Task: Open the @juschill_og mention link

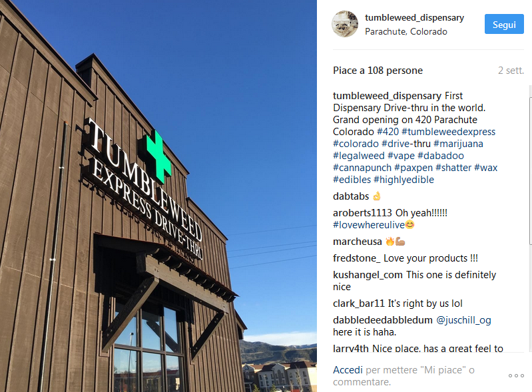Action: coord(463,320)
